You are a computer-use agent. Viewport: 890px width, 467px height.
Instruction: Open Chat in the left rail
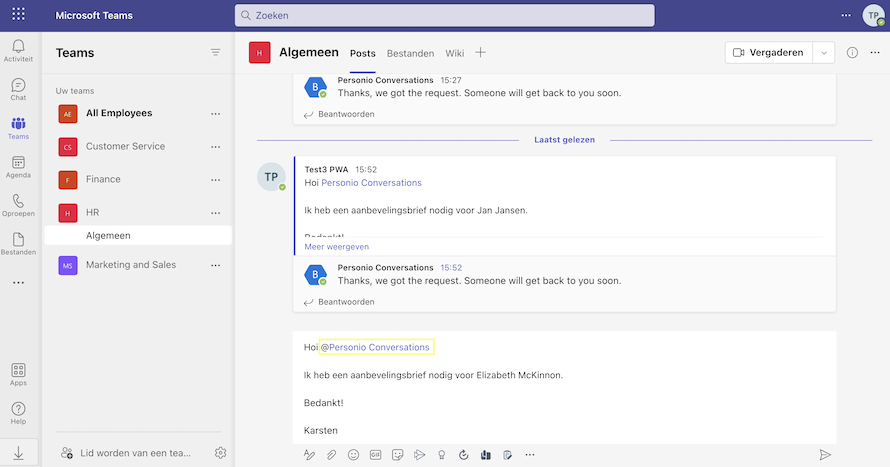[18, 89]
